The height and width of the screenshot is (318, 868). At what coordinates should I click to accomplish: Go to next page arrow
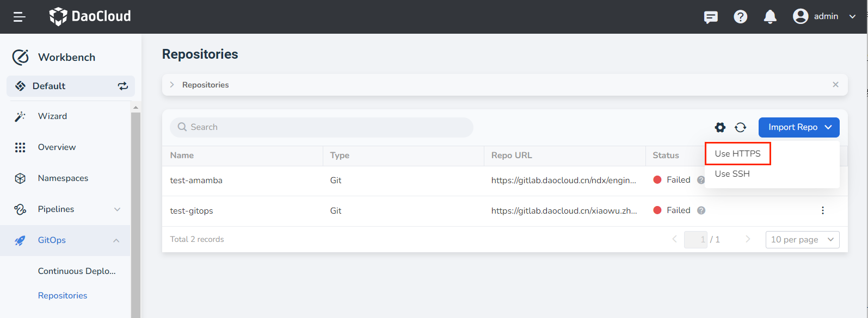point(748,239)
